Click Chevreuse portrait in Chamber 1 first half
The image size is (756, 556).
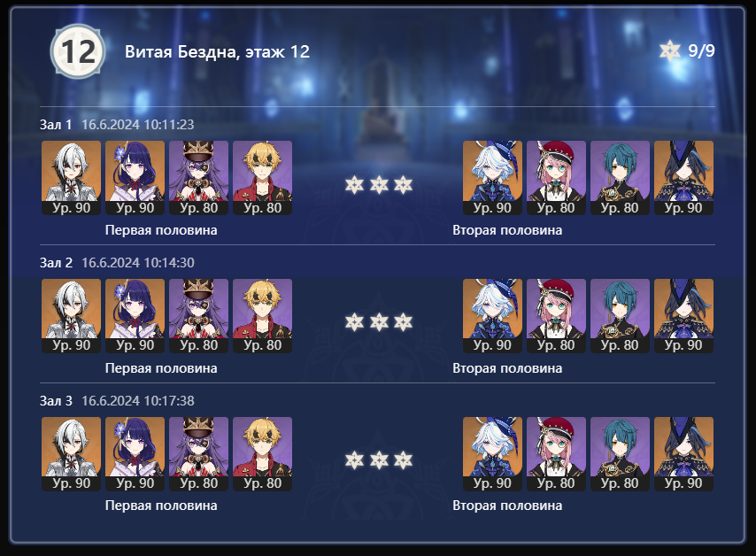coord(198,177)
